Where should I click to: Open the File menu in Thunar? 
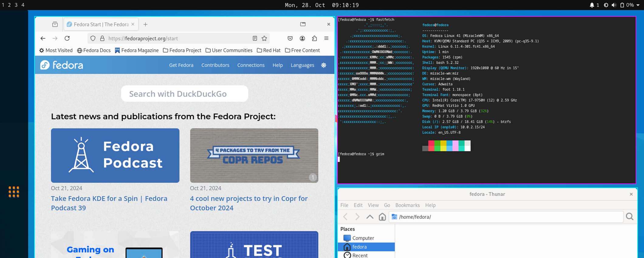(x=344, y=205)
